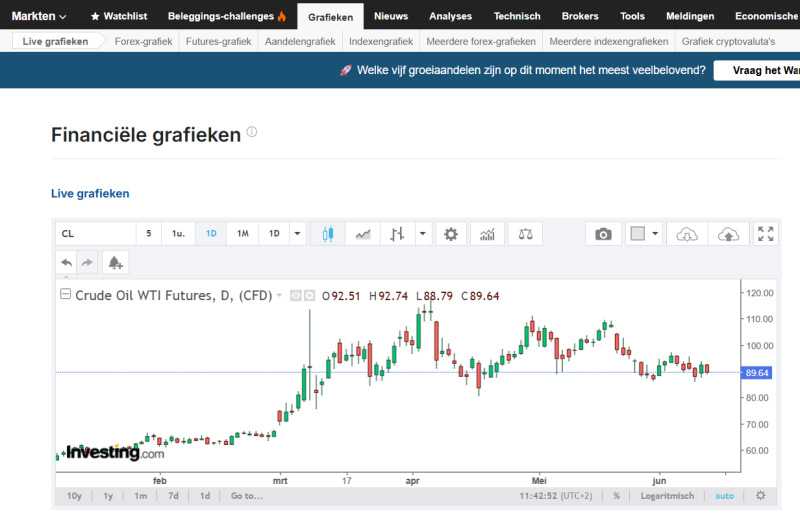Select the 5 minute interval
This screenshot has width=800, height=521.
tap(148, 234)
